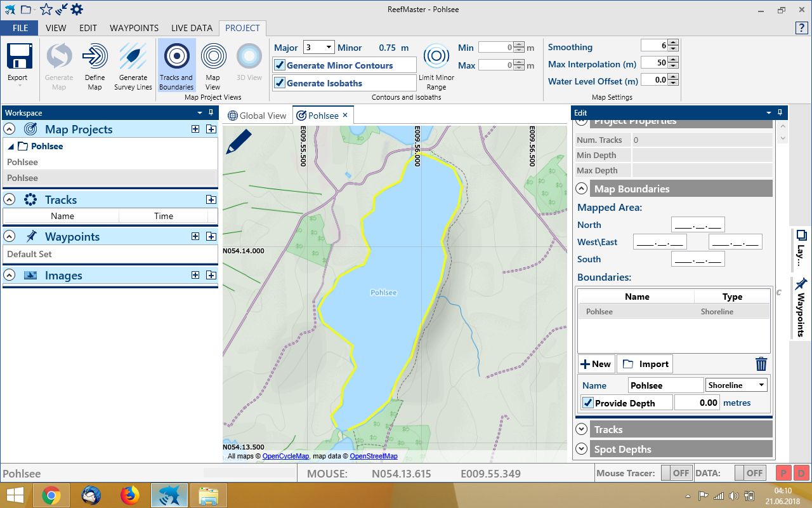The width and height of the screenshot is (812, 508).
Task: Open the WAYPOINTS ribbon tab
Action: point(134,28)
